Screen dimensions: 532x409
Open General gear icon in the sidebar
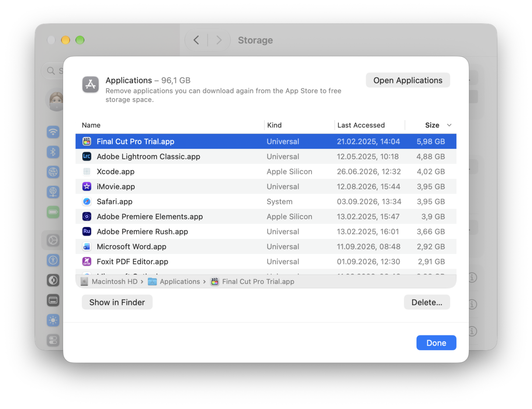53,240
